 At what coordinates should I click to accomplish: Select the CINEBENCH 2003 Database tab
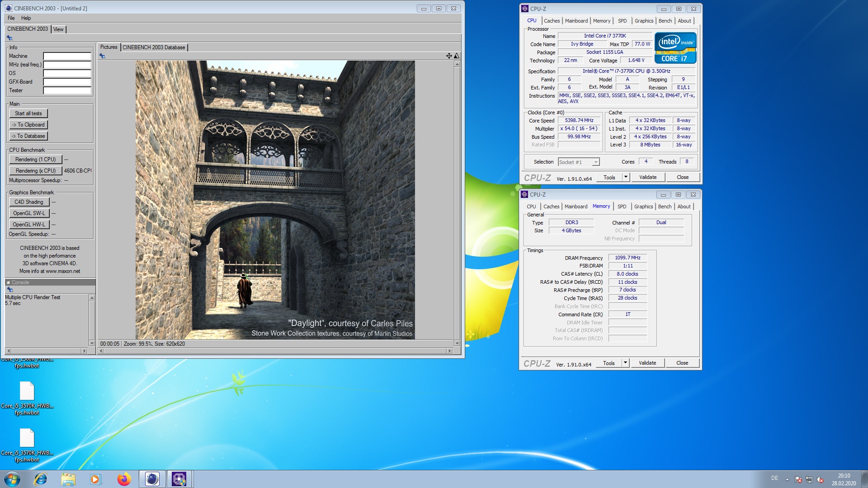[x=154, y=47]
